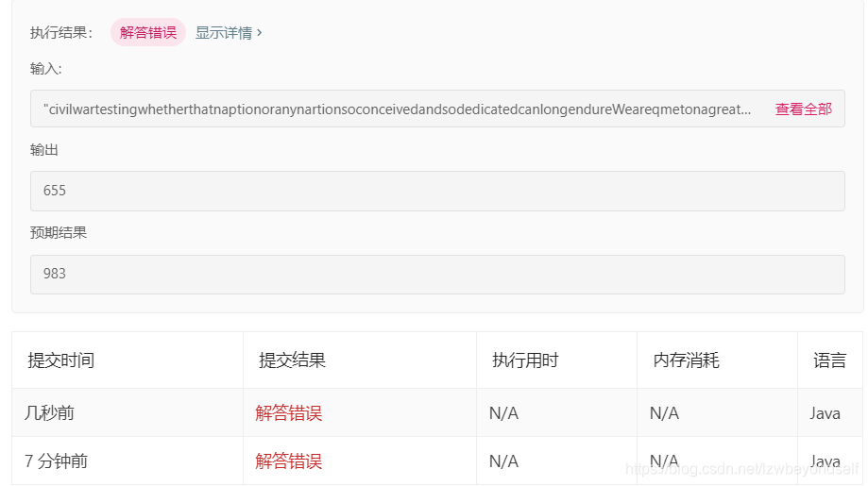The image size is (868, 486).
Task: Click N/A runtime in 几秒前 row
Action: [x=503, y=413]
